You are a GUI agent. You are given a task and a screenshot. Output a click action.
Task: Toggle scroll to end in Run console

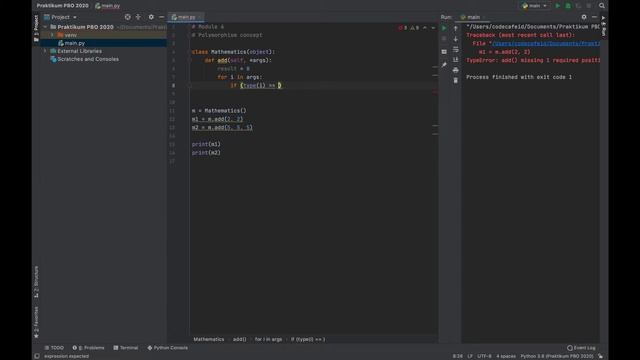tap(456, 60)
